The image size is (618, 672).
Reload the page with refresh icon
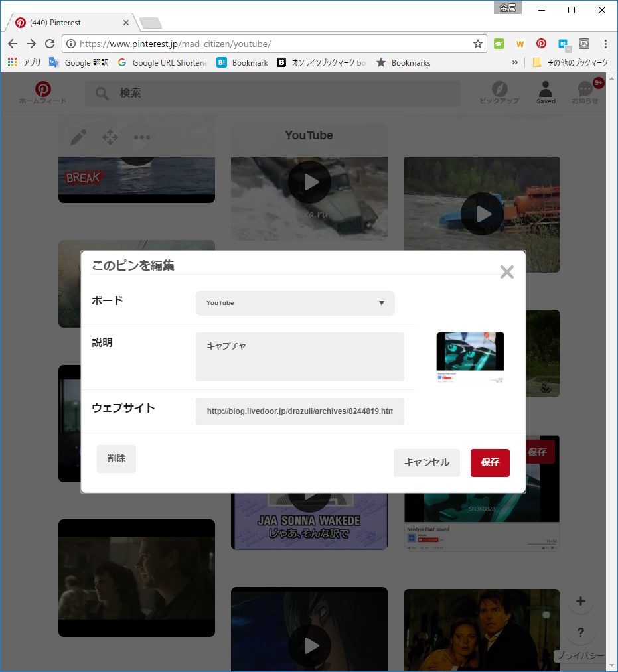click(x=50, y=44)
